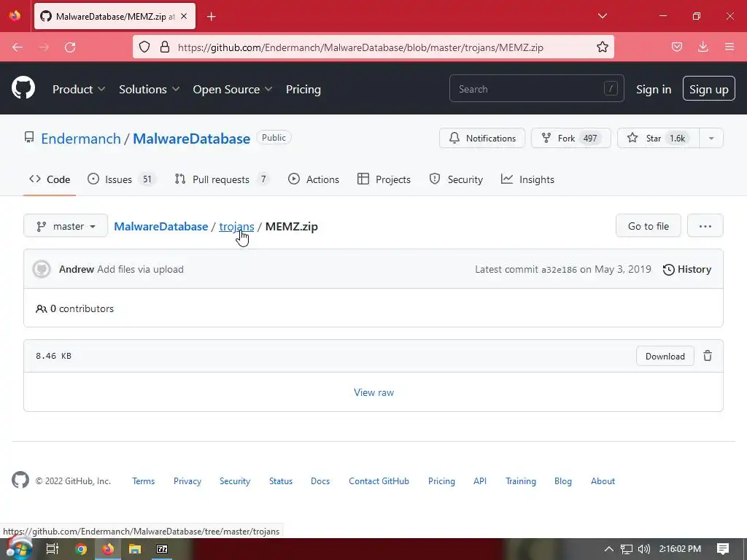
Task: Click the shield tracking protection icon
Action: 144,47
